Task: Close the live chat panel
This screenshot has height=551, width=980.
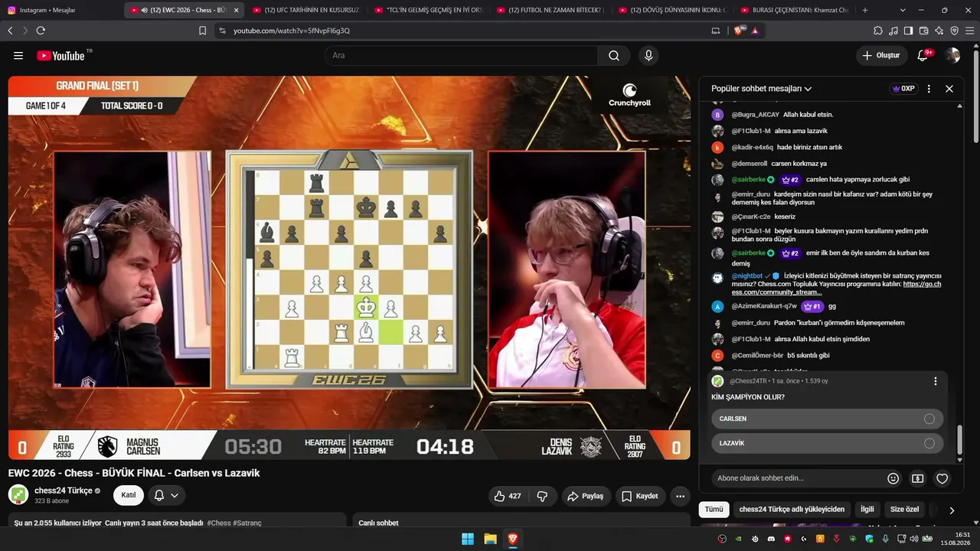Action: point(949,89)
